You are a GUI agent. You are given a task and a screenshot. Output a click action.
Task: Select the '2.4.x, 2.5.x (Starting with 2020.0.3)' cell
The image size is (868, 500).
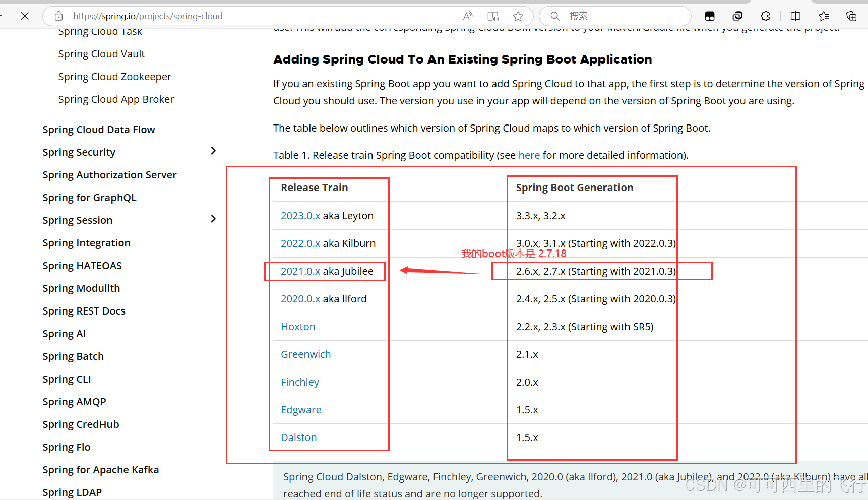point(596,299)
